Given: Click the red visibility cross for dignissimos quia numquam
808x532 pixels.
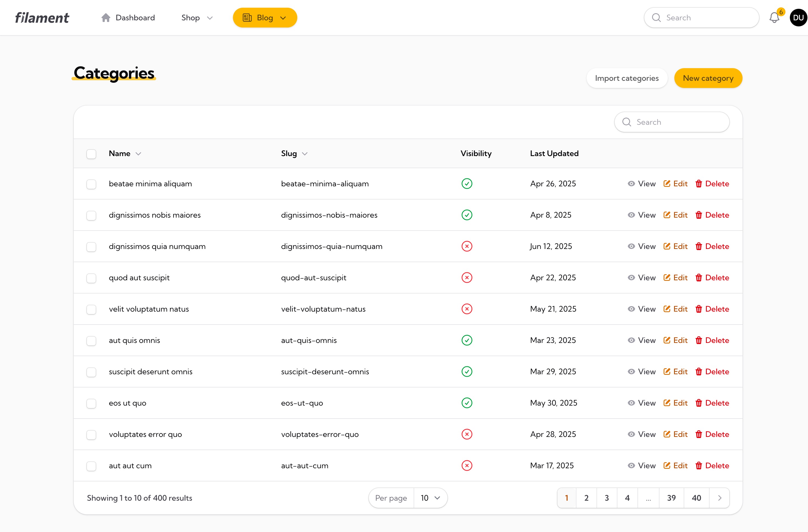Looking at the screenshot, I should point(467,246).
